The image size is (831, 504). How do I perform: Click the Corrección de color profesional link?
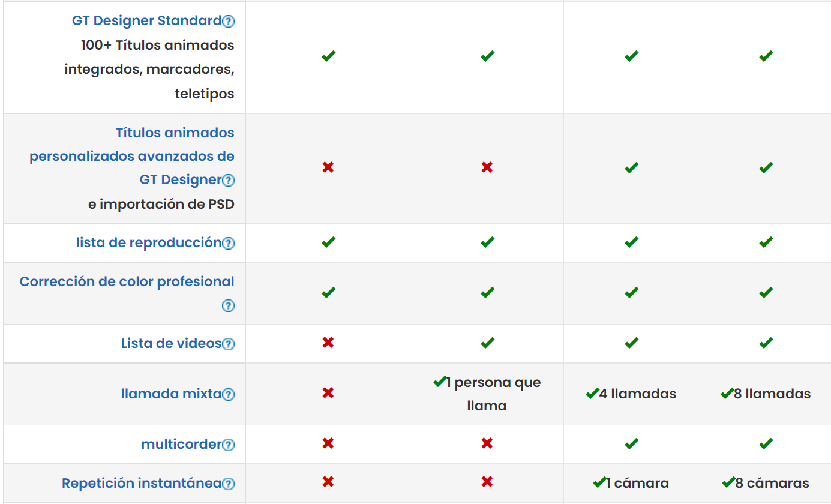click(x=127, y=281)
